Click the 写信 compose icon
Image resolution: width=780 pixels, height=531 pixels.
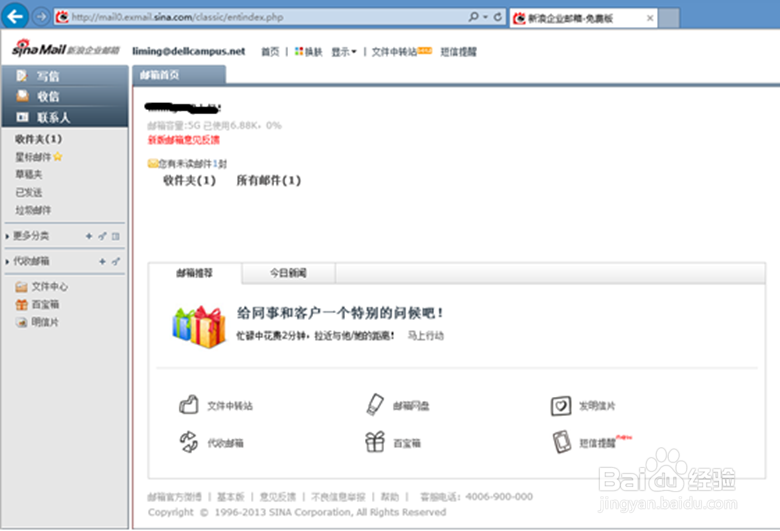(22, 76)
